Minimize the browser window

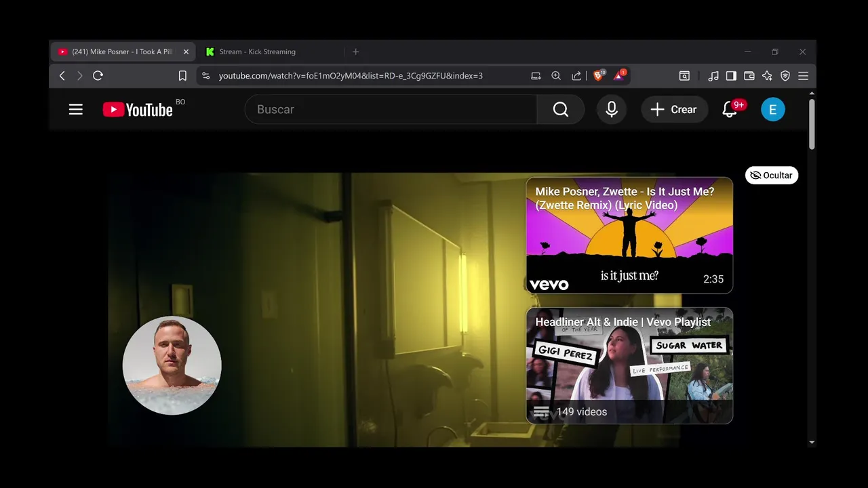(747, 52)
